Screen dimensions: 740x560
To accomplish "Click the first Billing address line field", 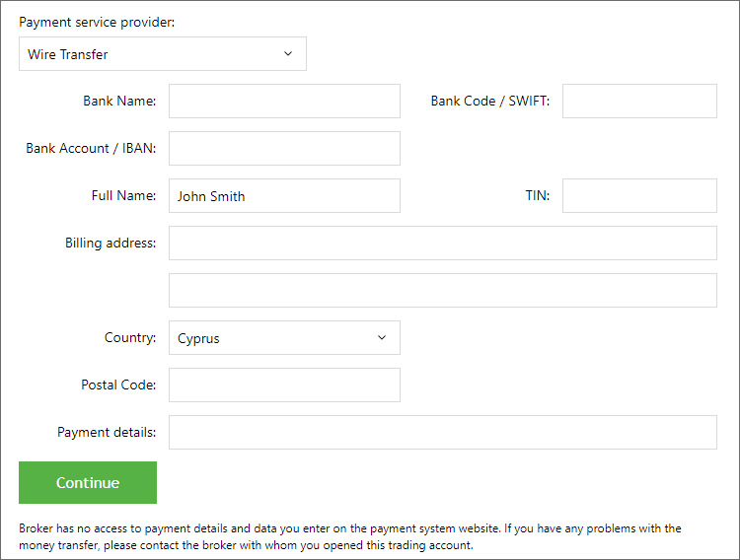I will (x=443, y=243).
